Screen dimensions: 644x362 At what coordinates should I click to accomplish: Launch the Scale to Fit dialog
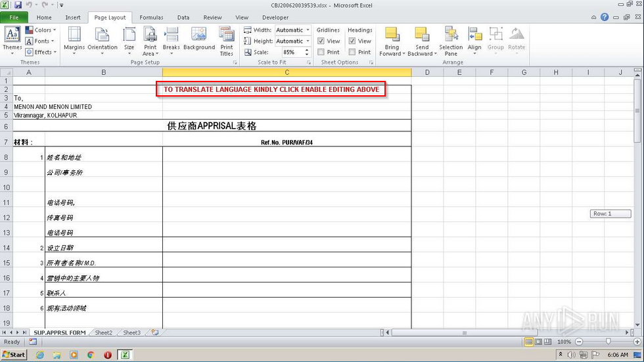click(x=308, y=63)
